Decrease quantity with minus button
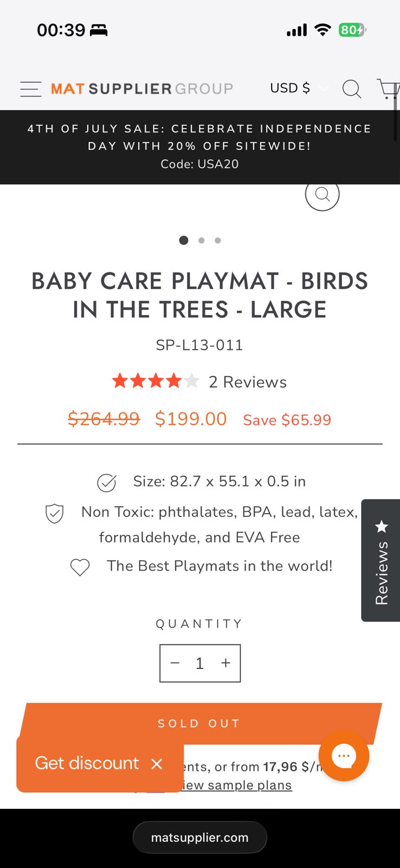This screenshot has width=400, height=868. pyautogui.click(x=175, y=663)
